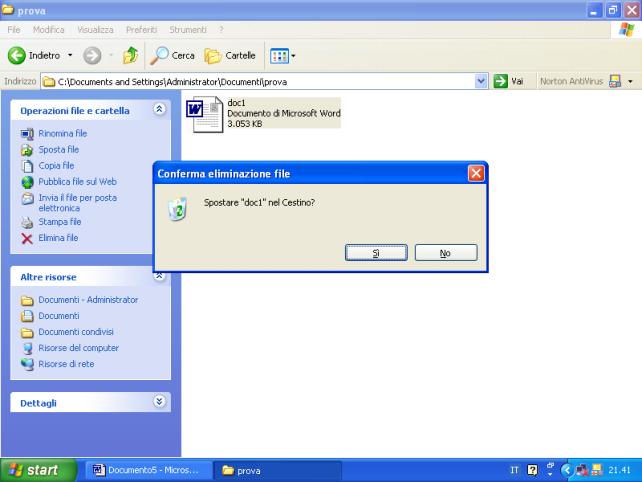Click Stampa file link
Screen dimensions: 642x482
pos(60,222)
